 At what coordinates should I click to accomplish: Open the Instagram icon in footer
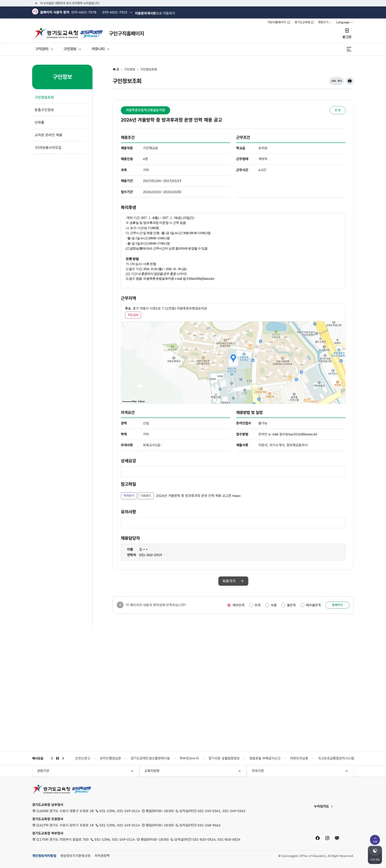(327, 838)
